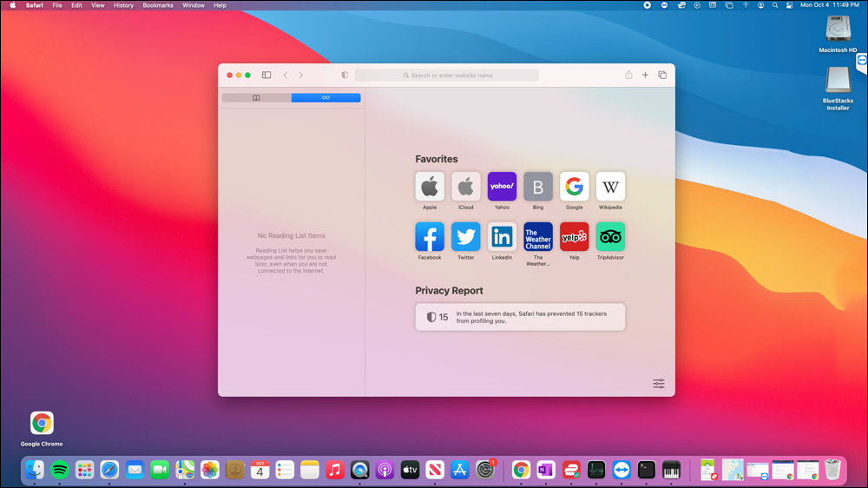Image resolution: width=868 pixels, height=488 pixels.
Task: Open the Wikipedia favorite
Action: pos(610,186)
